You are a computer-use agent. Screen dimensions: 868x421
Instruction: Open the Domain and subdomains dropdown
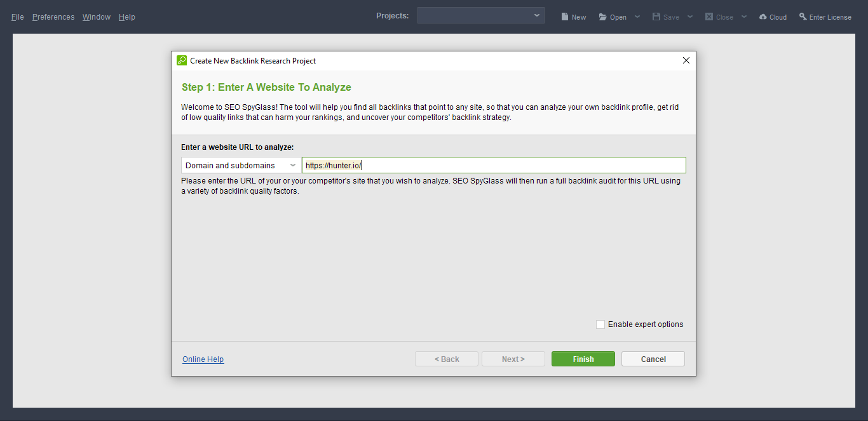[241, 165]
